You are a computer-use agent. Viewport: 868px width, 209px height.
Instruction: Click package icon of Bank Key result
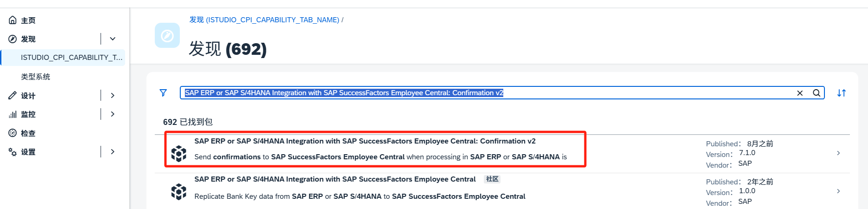(179, 192)
